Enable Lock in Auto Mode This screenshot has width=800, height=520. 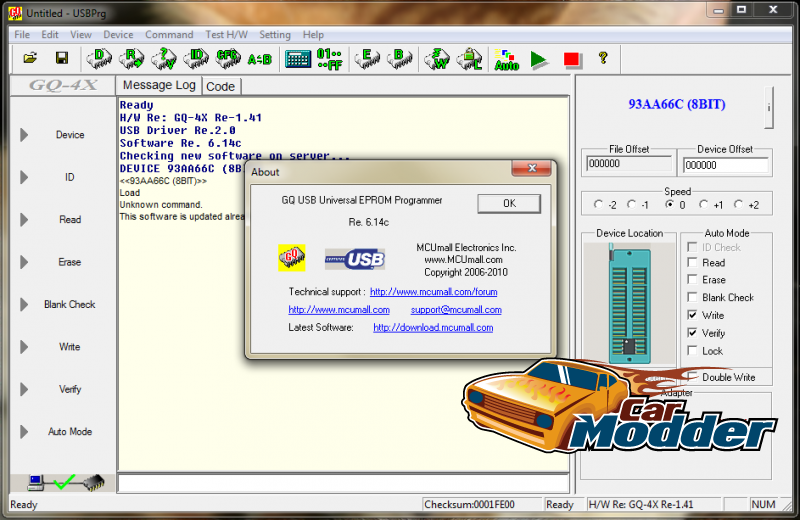[692, 351]
